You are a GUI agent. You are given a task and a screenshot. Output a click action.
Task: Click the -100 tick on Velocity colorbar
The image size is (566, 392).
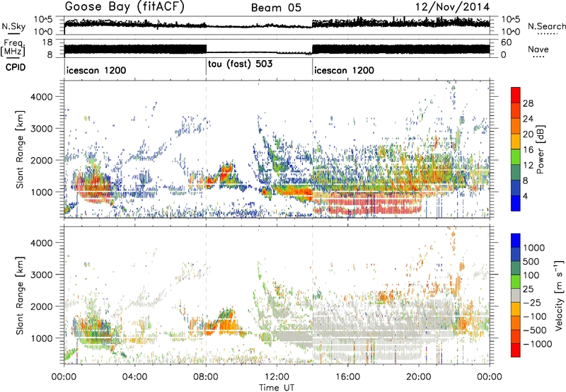[x=535, y=316]
